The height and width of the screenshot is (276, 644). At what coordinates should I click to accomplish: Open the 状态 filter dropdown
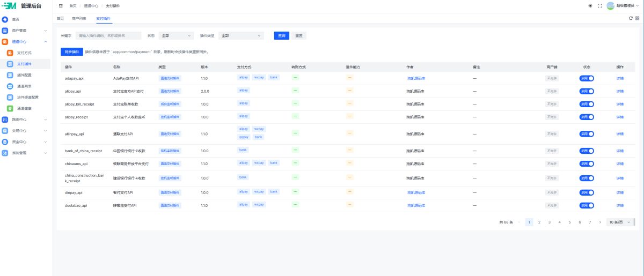click(176, 36)
